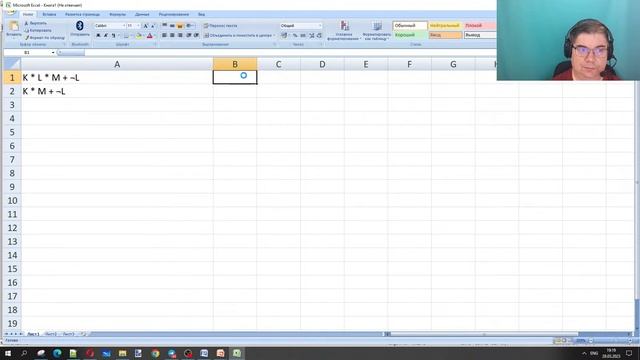Screen dimensions: 640x360
Task: Switch to the Формулы ribbon tab
Action: pos(118,14)
